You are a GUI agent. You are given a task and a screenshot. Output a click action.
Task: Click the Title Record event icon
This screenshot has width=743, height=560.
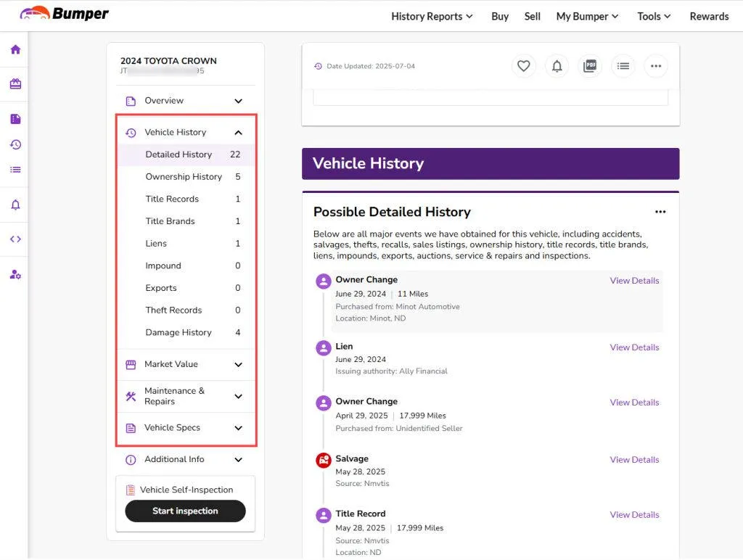coord(324,515)
